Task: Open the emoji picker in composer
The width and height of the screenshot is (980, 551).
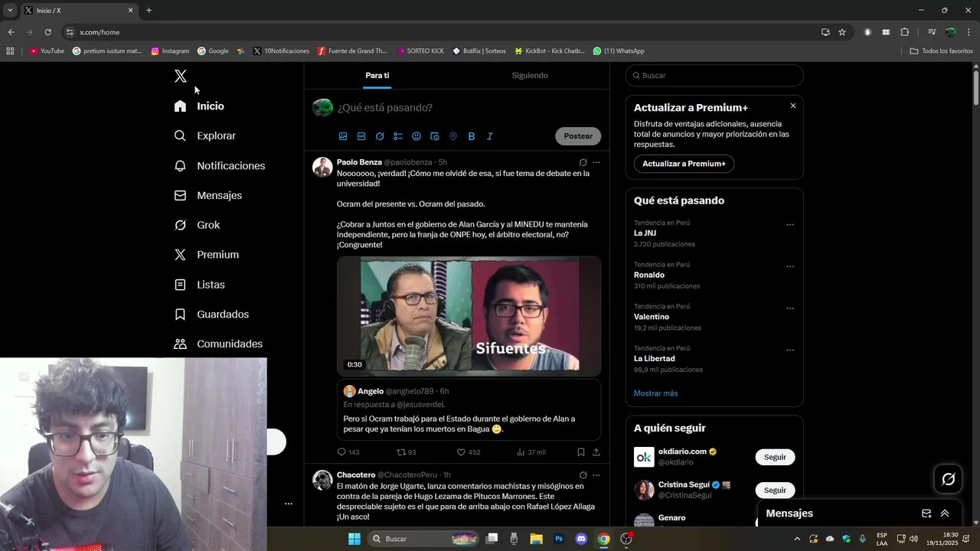Action: click(x=416, y=136)
